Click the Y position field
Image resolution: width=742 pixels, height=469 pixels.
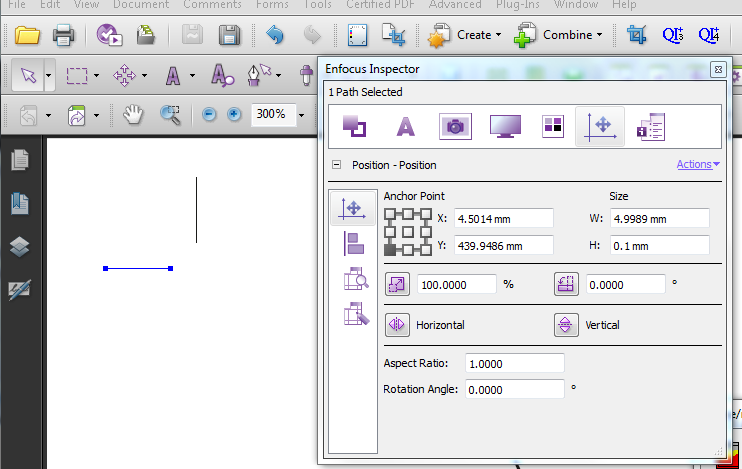click(504, 246)
